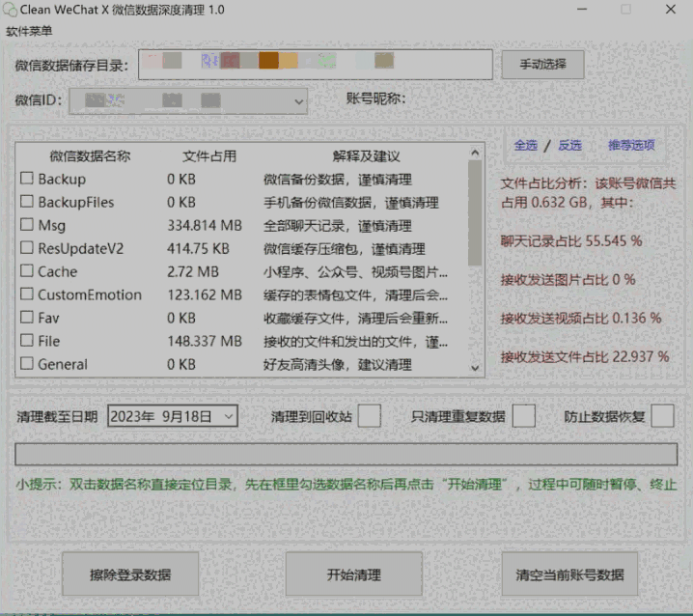The width and height of the screenshot is (693, 616).
Task: Check the Cache checkbox
Action: pos(27,270)
